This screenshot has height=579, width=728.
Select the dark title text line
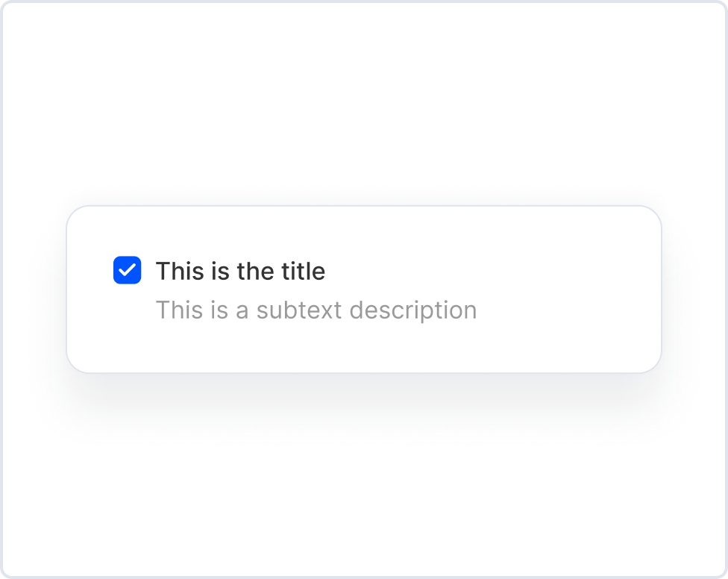click(x=239, y=271)
